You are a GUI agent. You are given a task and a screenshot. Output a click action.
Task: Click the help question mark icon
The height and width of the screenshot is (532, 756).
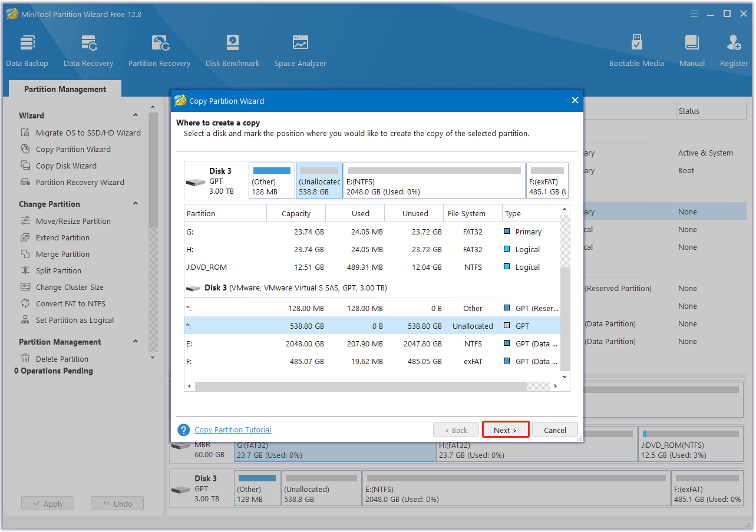(184, 430)
